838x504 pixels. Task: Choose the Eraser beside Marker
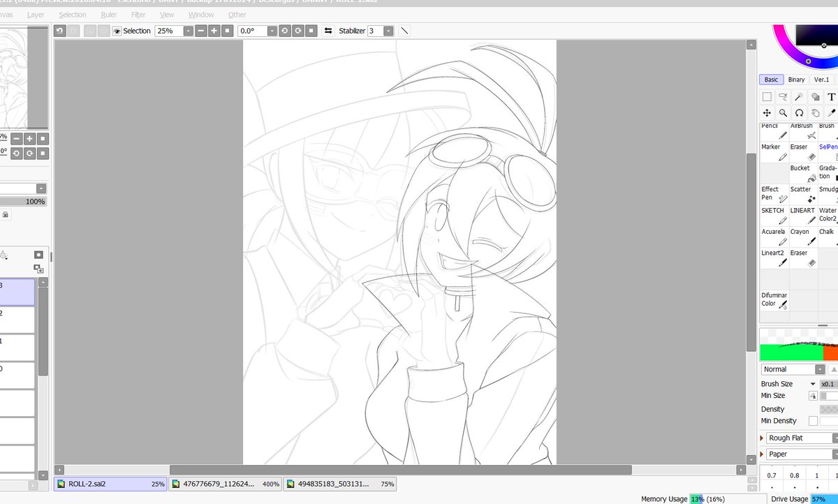(x=803, y=153)
